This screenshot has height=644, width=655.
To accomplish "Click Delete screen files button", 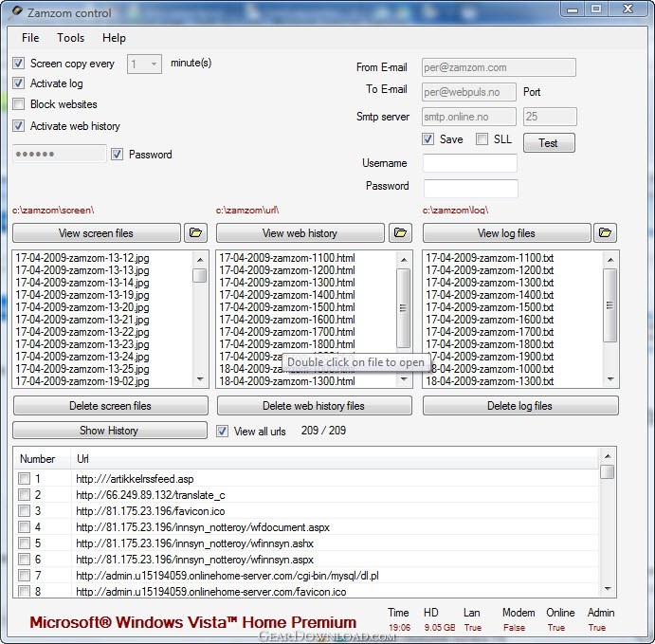I will (110, 405).
